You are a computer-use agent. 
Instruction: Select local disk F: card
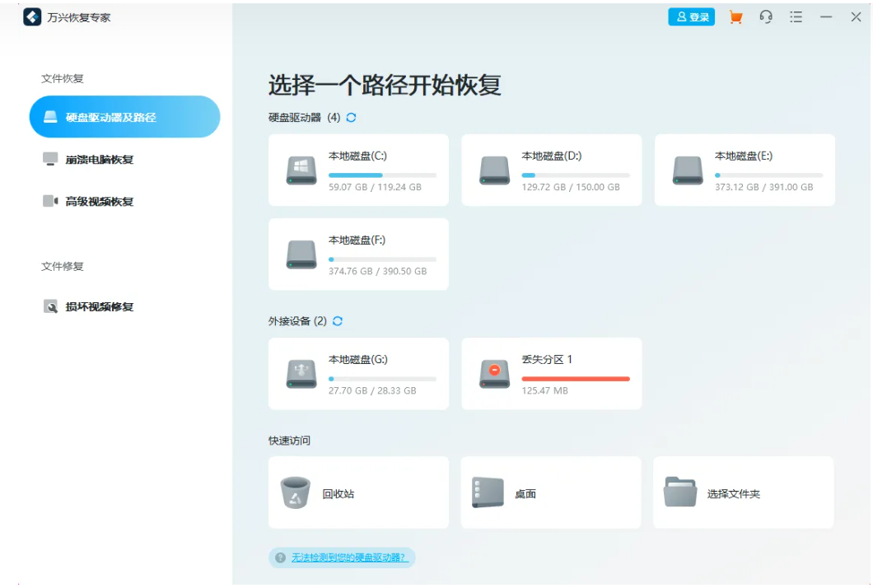358,254
